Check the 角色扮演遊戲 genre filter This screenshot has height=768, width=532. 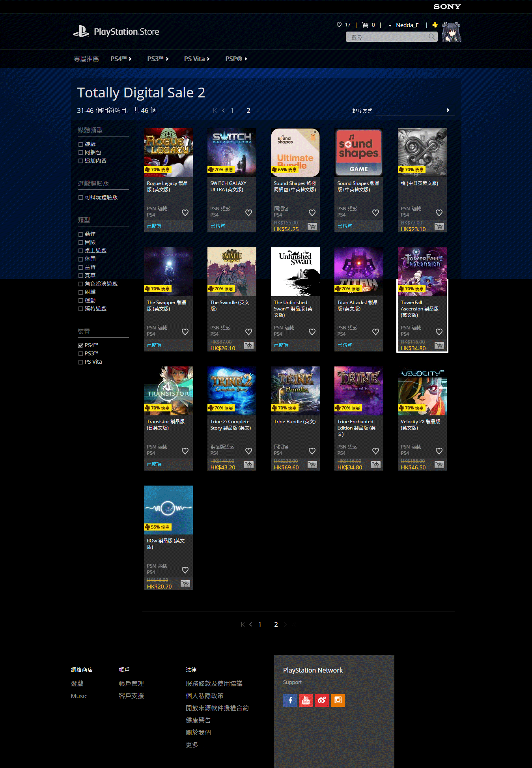pyautogui.click(x=81, y=284)
